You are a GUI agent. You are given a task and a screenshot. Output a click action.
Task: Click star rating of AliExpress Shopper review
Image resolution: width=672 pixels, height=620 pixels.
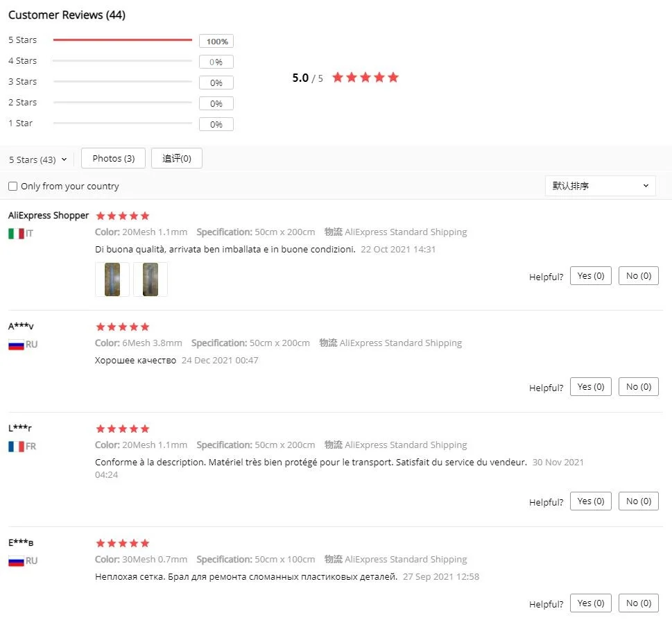(x=123, y=216)
